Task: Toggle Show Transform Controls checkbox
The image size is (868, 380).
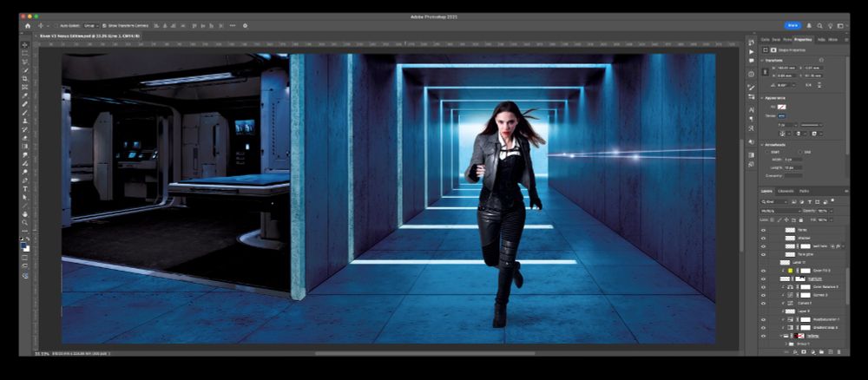Action: coord(104,25)
